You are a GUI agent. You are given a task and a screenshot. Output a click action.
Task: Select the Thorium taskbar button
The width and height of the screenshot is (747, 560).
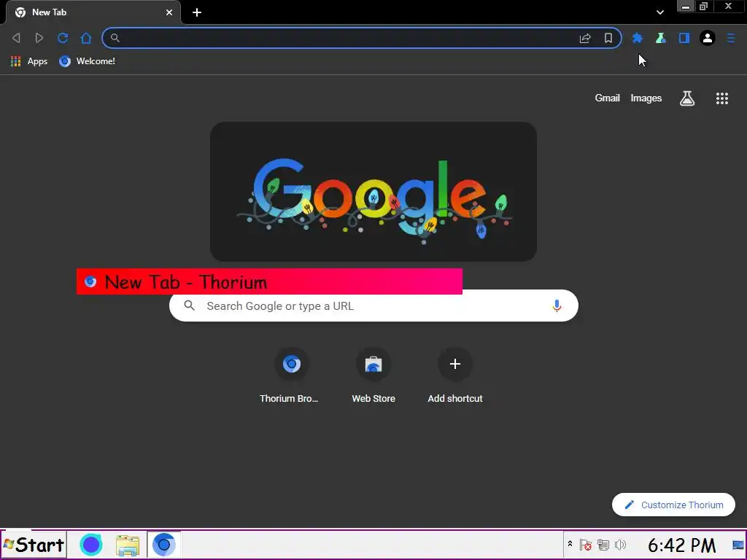163,544
